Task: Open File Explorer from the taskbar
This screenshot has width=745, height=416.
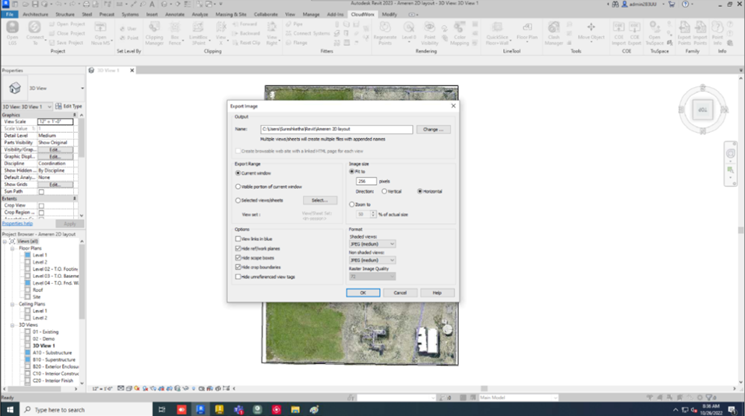Action: point(295,409)
